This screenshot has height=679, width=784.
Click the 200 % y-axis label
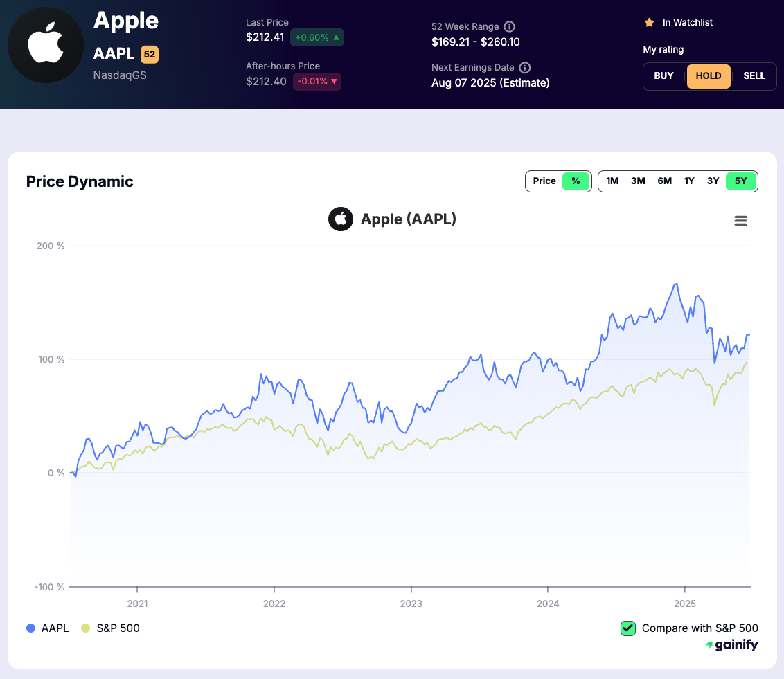(51, 246)
